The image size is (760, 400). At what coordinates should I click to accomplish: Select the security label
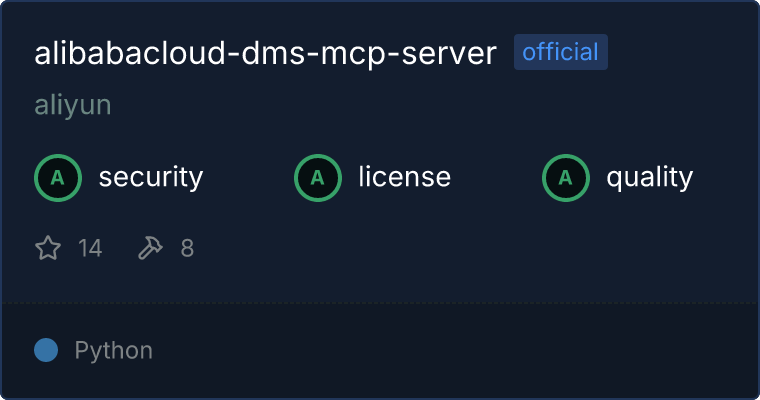[151, 177]
